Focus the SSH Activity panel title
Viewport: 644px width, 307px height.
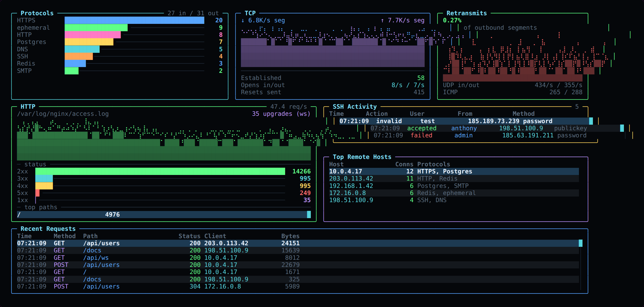pos(355,107)
